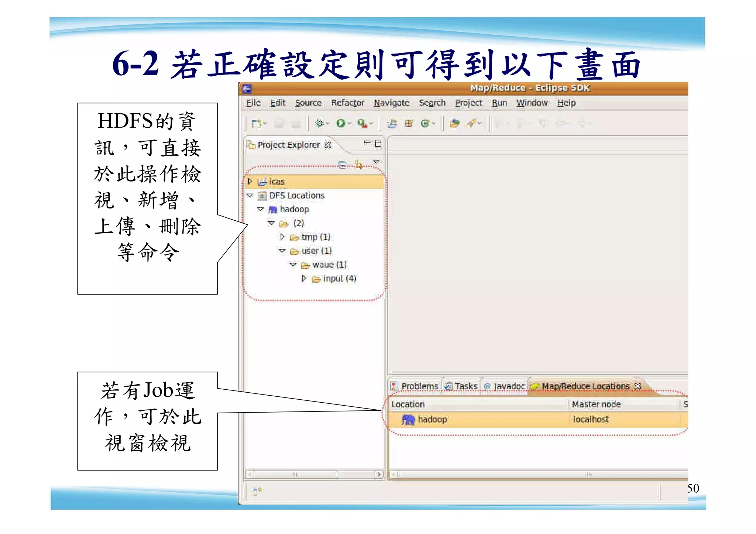This screenshot has height=534, width=756.
Task: Click the Debug bug icon in toolbar
Action: [x=319, y=123]
